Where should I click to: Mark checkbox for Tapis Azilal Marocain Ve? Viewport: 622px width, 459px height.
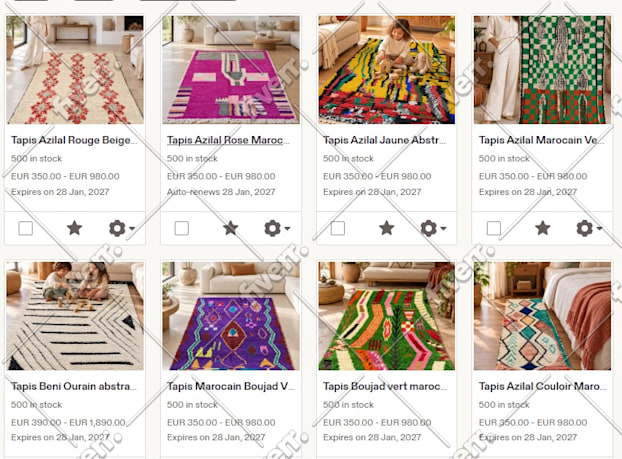(x=494, y=229)
